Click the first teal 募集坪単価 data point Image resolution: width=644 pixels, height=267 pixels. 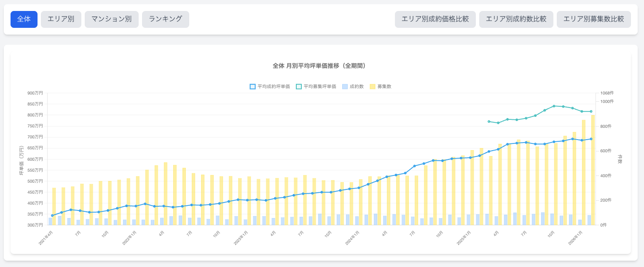pos(489,121)
